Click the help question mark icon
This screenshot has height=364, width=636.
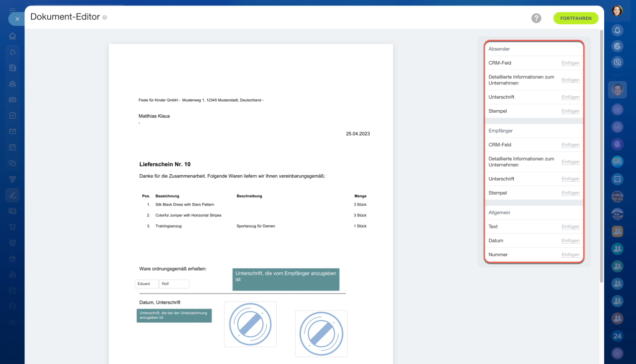[x=536, y=18]
